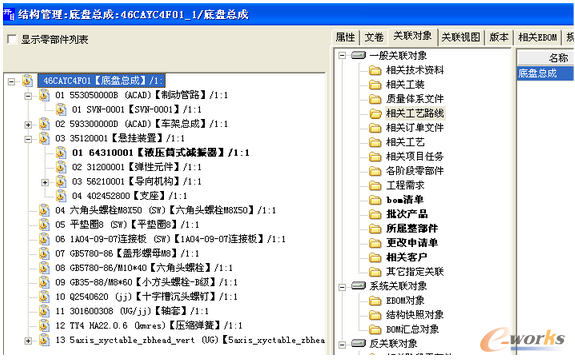The width and height of the screenshot is (575, 362).
Task: Click the part icon of 弹性元件 row
Action: click(x=61, y=167)
